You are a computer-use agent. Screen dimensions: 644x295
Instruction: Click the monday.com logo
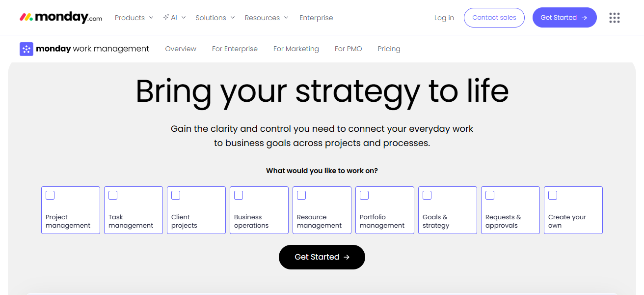(x=61, y=18)
